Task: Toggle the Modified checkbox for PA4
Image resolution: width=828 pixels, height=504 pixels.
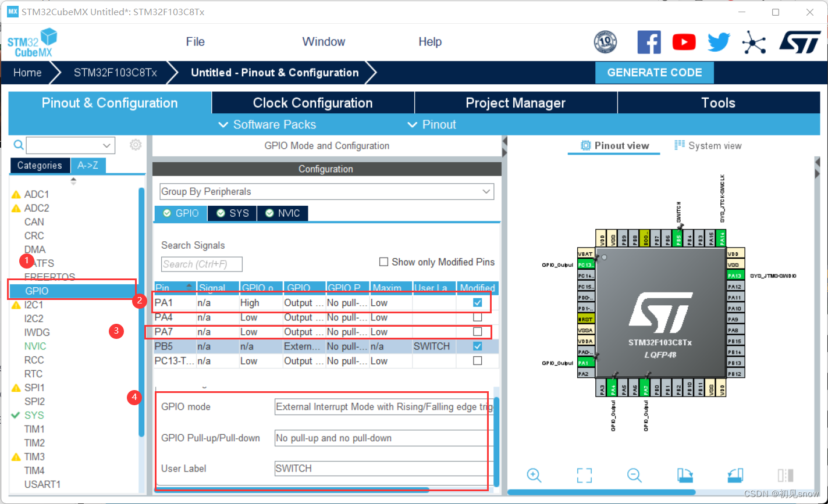Action: pos(478,317)
